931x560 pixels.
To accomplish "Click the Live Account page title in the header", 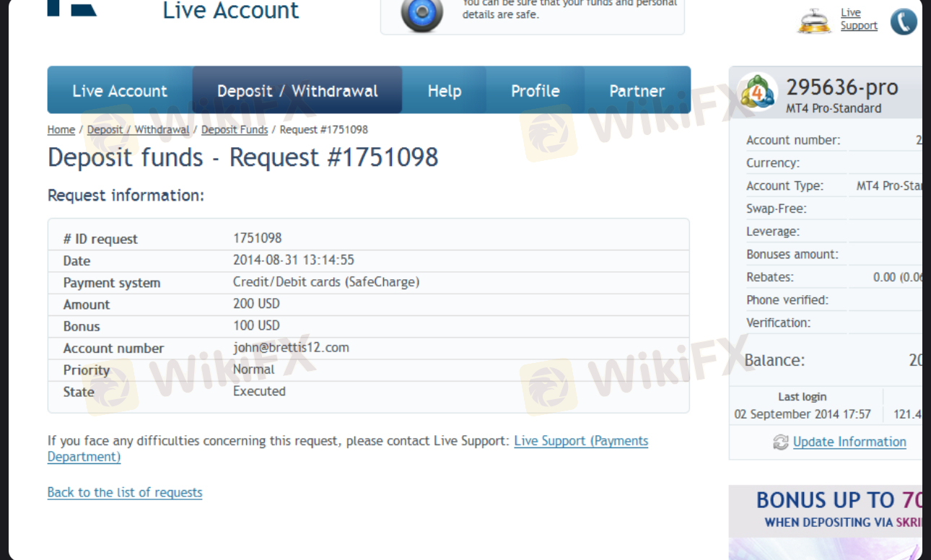I will [231, 11].
